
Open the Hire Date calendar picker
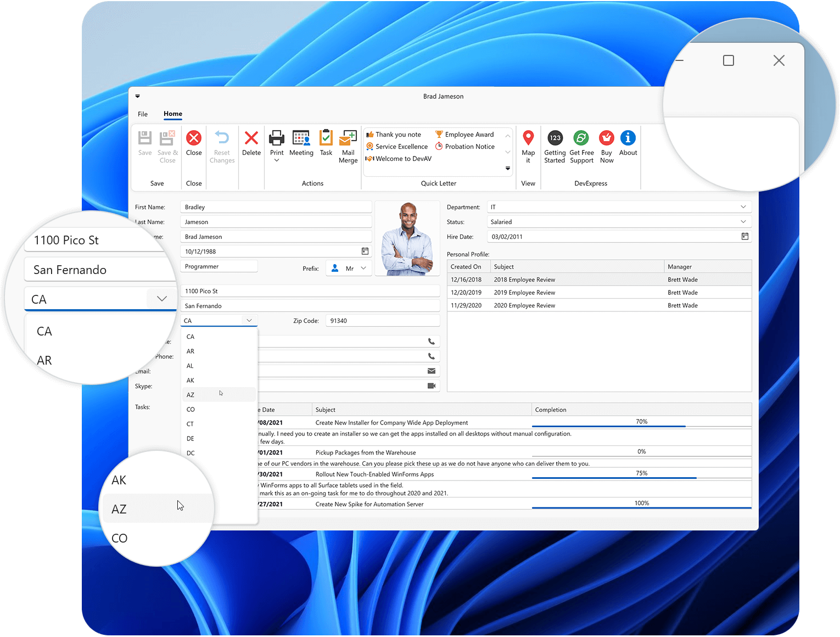[x=745, y=236]
